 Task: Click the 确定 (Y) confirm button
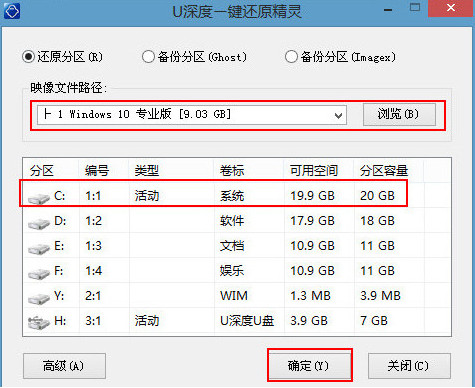[x=309, y=366]
